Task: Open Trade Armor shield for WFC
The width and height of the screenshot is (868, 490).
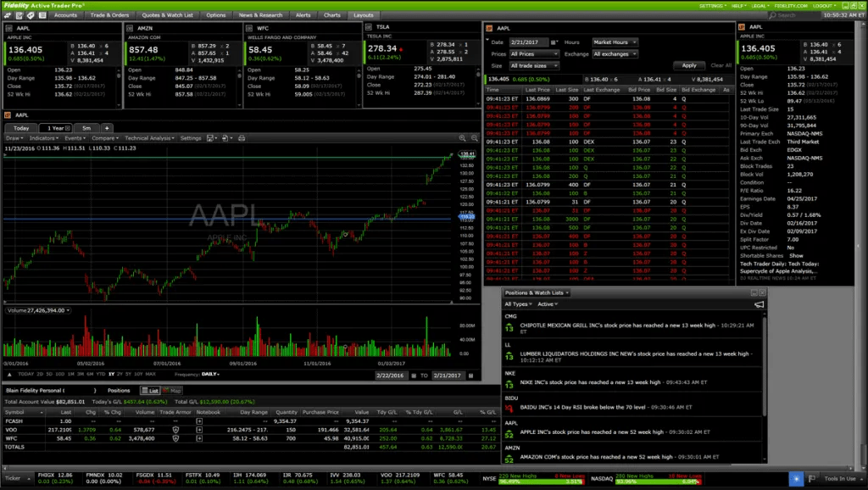Action: pos(175,438)
